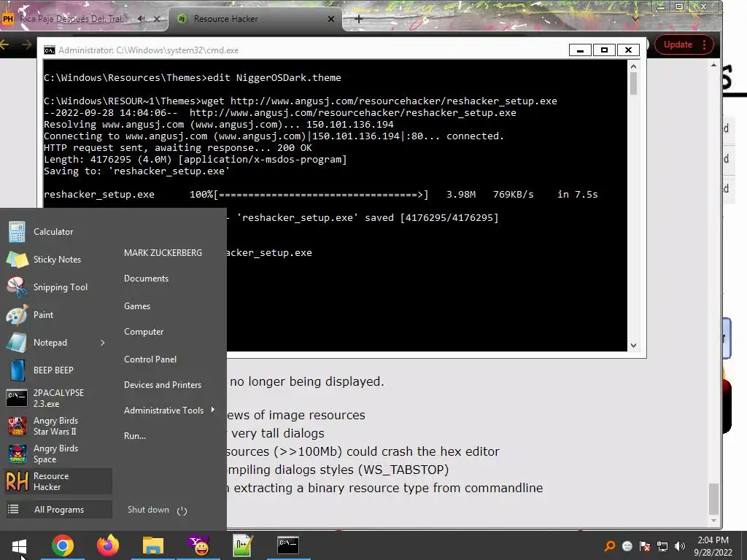This screenshot has width=747, height=560.
Task: Expand Notepad's recent files arrow
Action: pos(102,343)
